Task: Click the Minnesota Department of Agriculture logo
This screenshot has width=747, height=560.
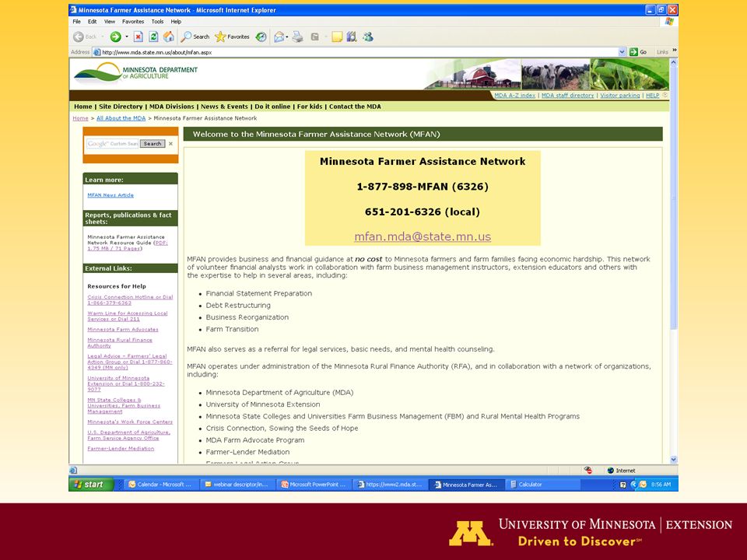Action: [x=135, y=73]
